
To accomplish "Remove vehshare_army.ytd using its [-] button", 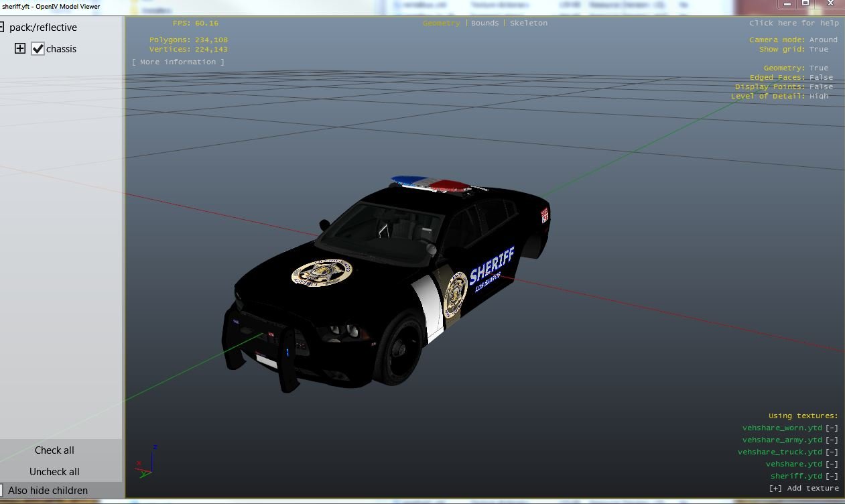I will pyautogui.click(x=832, y=440).
